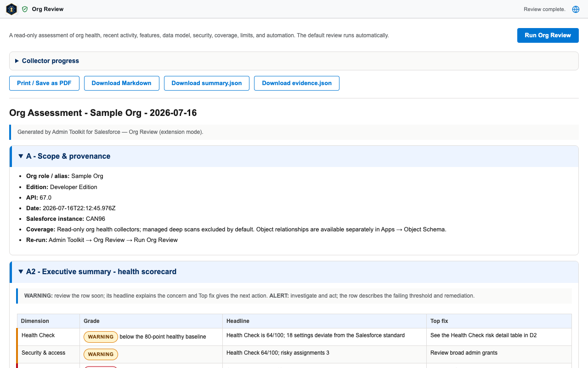Click the Coverage description line
Image resolution: width=588 pixels, height=368 pixels.
pos(236,230)
